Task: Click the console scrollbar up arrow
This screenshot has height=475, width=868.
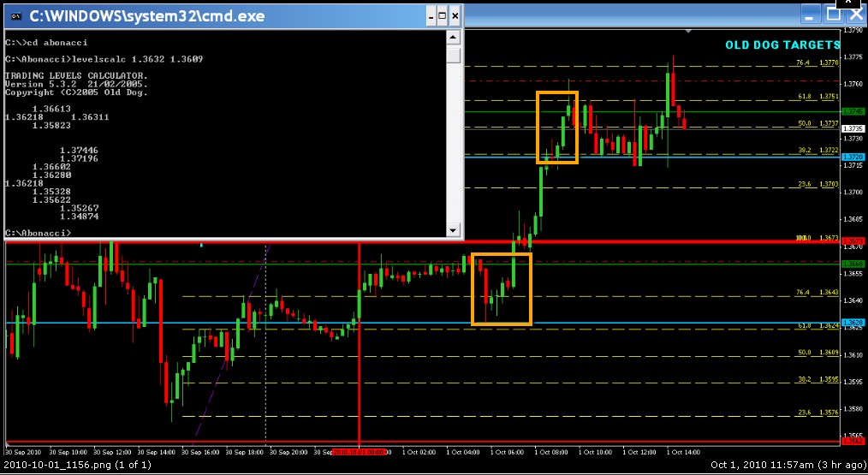Action: point(454,38)
